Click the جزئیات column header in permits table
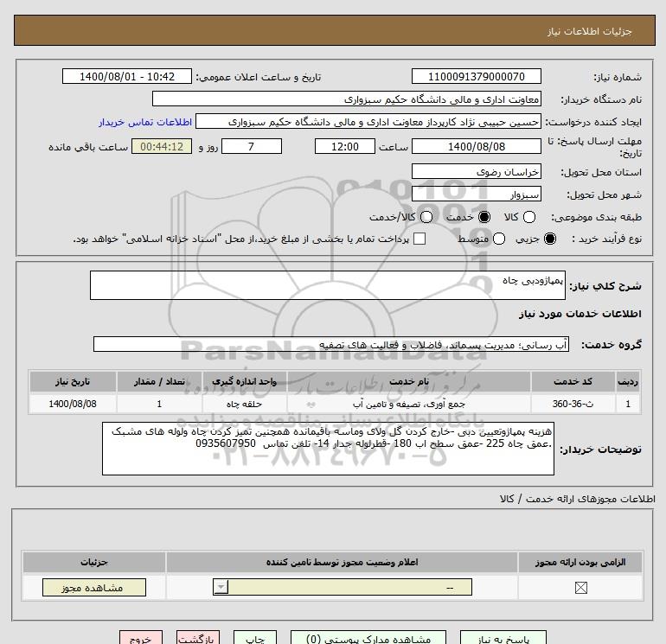Screen dimensions: 666x644 click(x=94, y=562)
